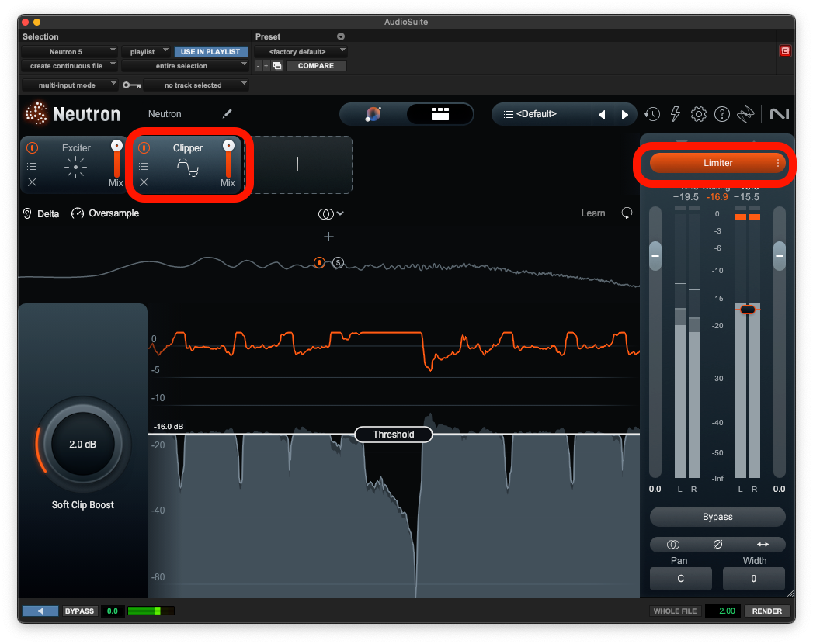Open the multi-input mode dropdown
The image size is (813, 644).
pos(70,85)
